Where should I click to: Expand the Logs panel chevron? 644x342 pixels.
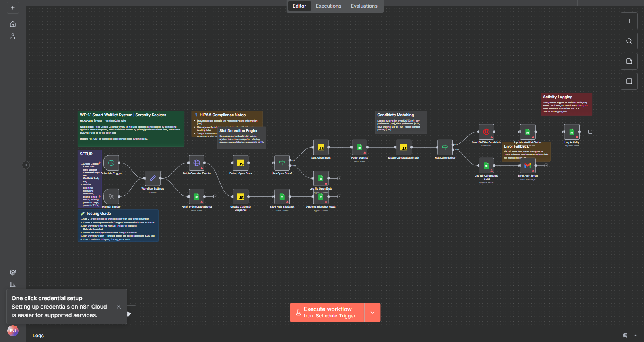pyautogui.click(x=636, y=336)
